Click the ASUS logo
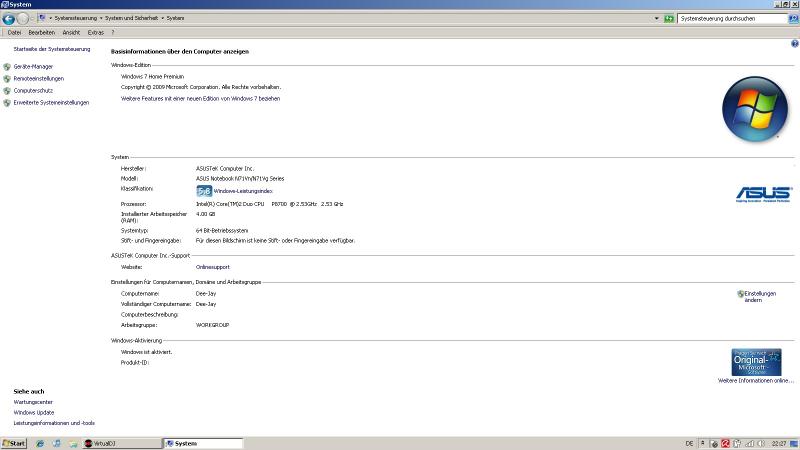The height and width of the screenshot is (450, 800). click(x=764, y=194)
